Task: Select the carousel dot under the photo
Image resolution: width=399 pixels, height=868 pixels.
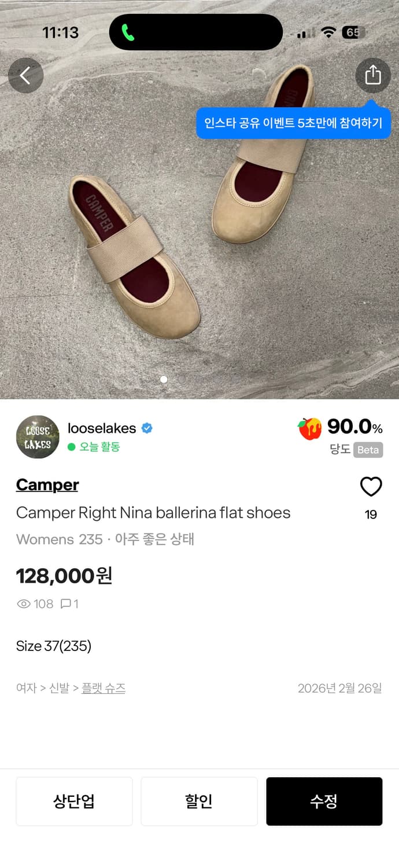Action: click(x=164, y=379)
